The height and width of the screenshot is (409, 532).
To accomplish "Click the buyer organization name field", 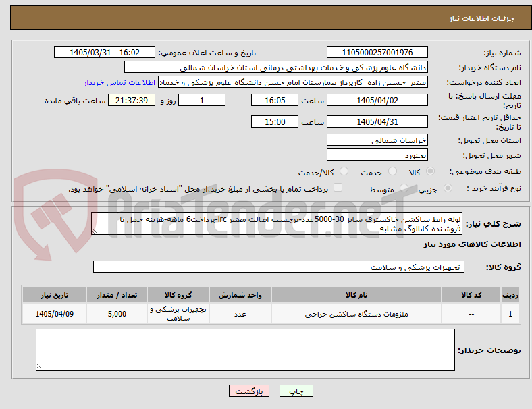I will pos(276,67).
